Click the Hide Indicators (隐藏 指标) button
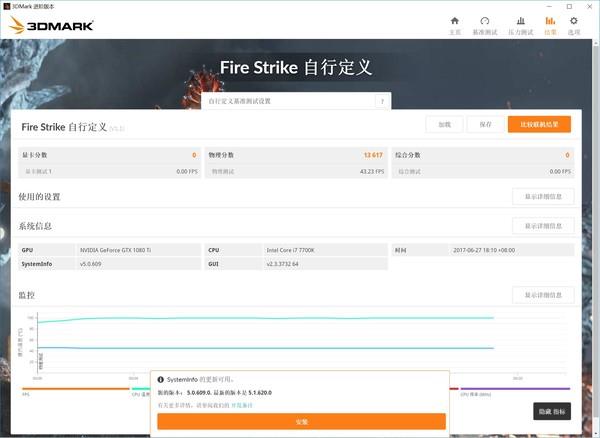 pyautogui.click(x=552, y=411)
